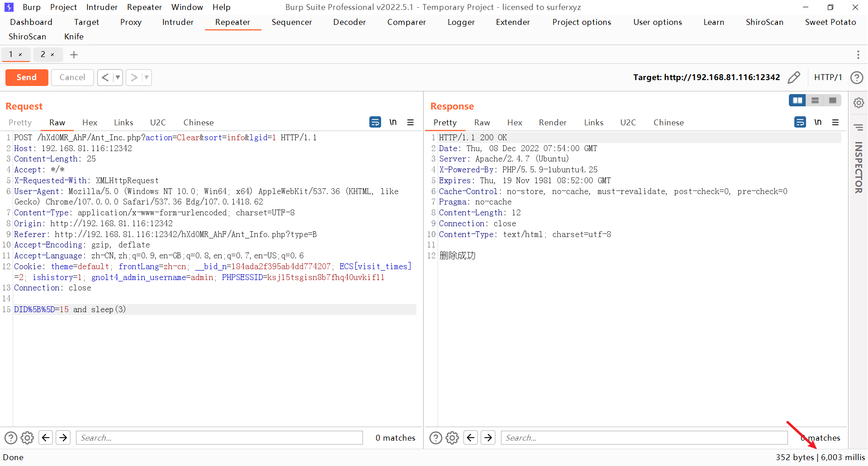Image resolution: width=868 pixels, height=466 pixels.
Task: Open the Project menu
Action: [x=63, y=7]
